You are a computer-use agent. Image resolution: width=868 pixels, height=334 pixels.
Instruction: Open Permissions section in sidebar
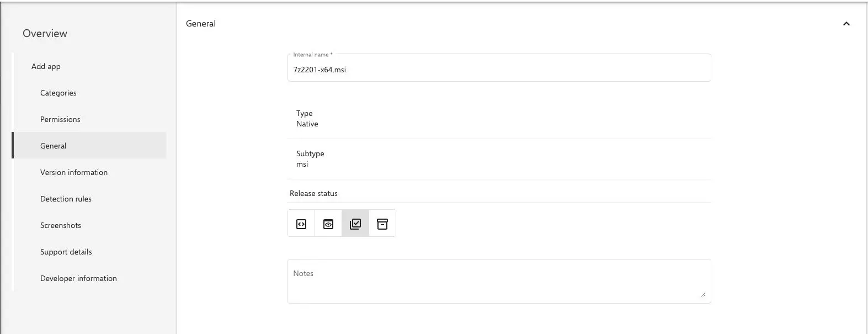[x=60, y=119]
